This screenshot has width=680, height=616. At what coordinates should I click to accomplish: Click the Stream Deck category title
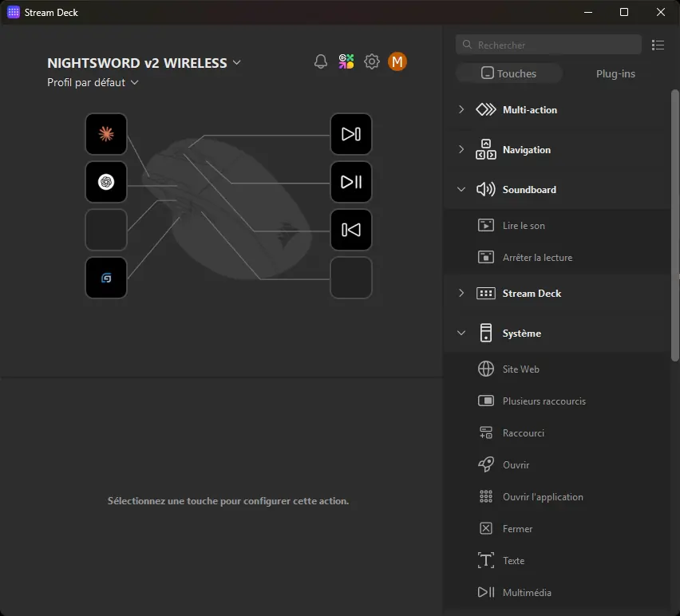pyautogui.click(x=532, y=293)
